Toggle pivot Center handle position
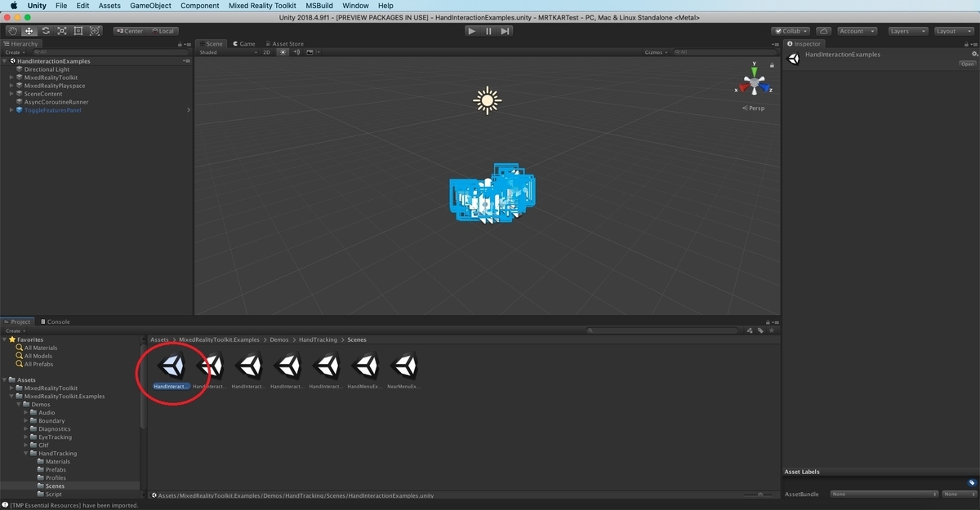This screenshot has height=510, width=980. (x=129, y=31)
